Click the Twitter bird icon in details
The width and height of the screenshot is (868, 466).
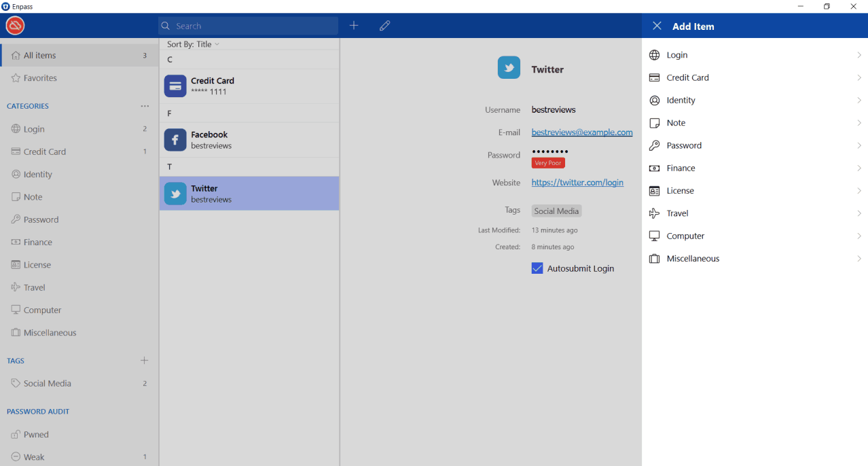point(509,68)
